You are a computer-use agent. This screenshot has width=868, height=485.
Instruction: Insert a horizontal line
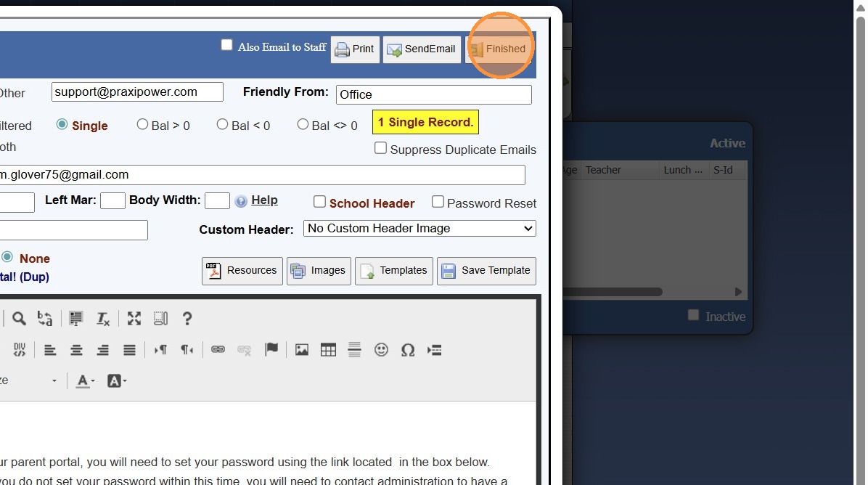coord(355,350)
